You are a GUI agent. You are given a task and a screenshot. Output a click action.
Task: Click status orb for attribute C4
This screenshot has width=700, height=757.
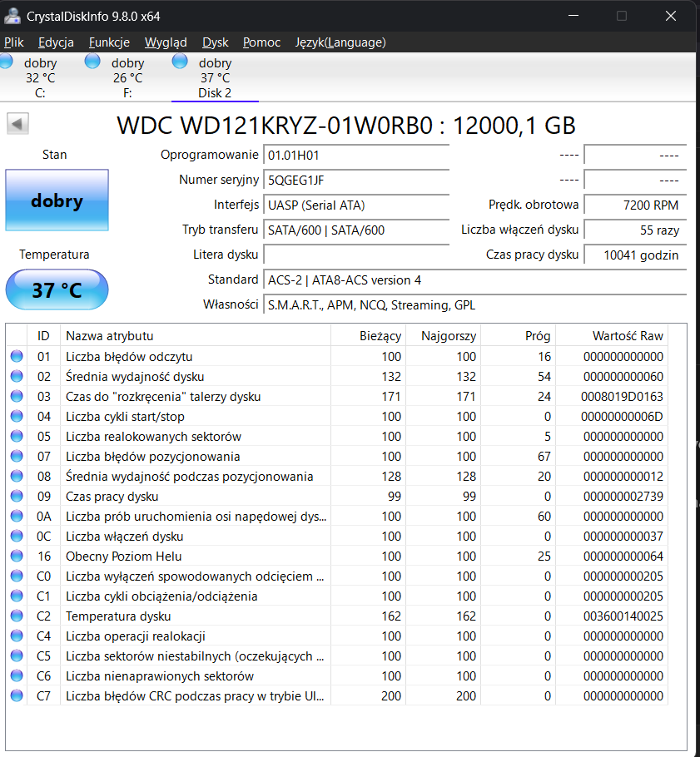click(x=17, y=636)
